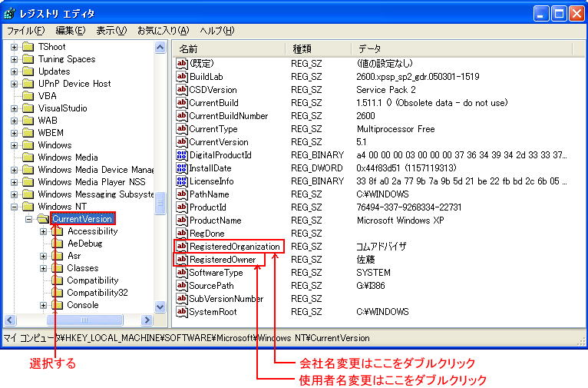Expand the WBEM key
The height and width of the screenshot is (388, 588).
click(x=15, y=133)
